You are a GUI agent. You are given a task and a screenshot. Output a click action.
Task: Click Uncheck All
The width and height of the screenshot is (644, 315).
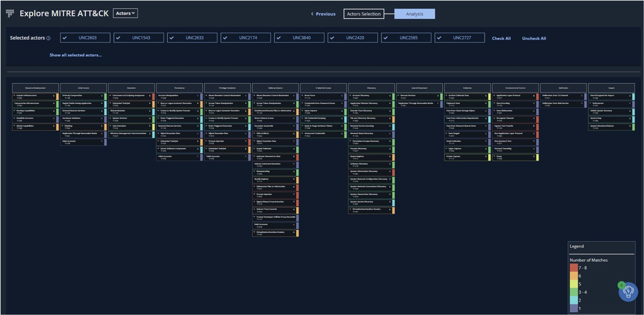coord(534,38)
